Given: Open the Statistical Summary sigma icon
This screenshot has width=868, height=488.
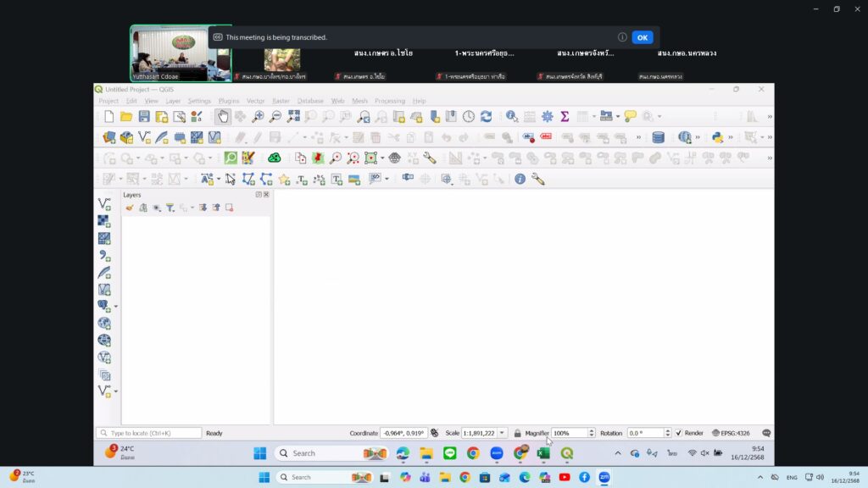Looking at the screenshot, I should pos(565,117).
